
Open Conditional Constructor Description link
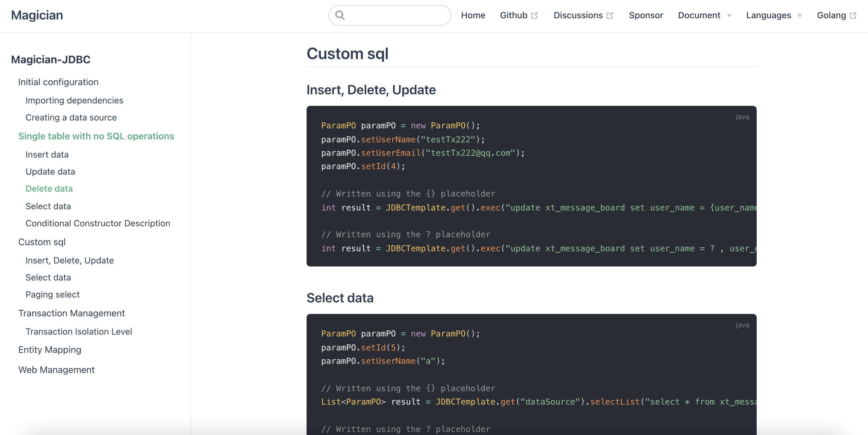[98, 223]
